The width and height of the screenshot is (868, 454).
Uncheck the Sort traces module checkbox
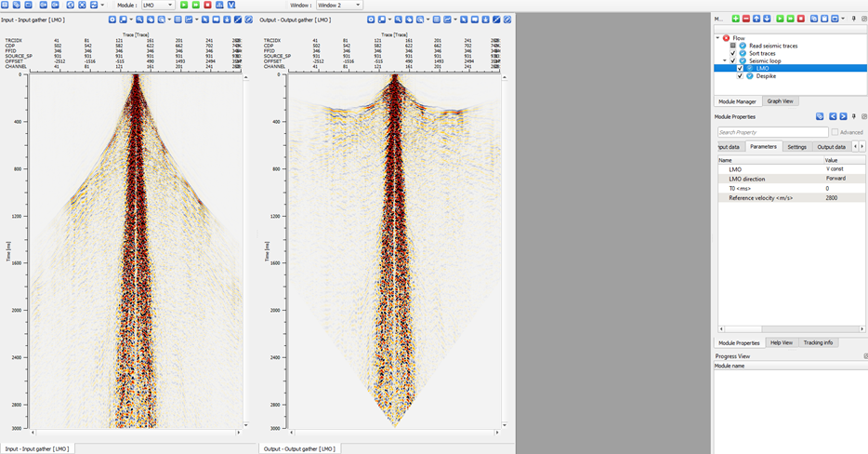click(x=733, y=53)
